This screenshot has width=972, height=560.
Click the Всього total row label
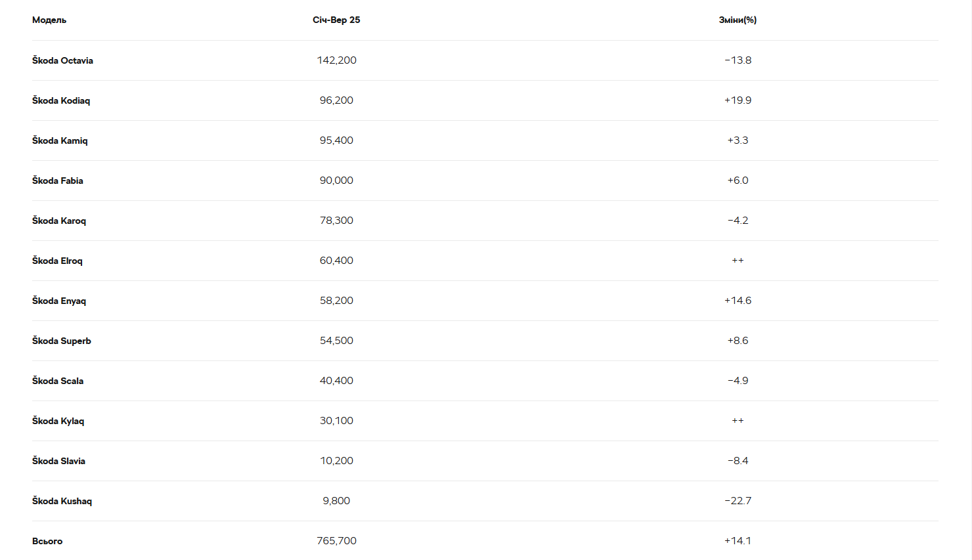47,541
